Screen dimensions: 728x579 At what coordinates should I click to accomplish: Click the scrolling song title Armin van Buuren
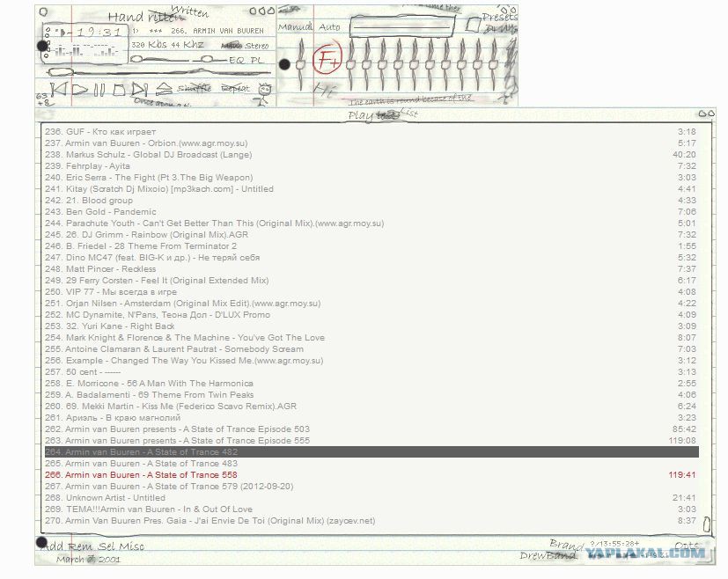198,31
